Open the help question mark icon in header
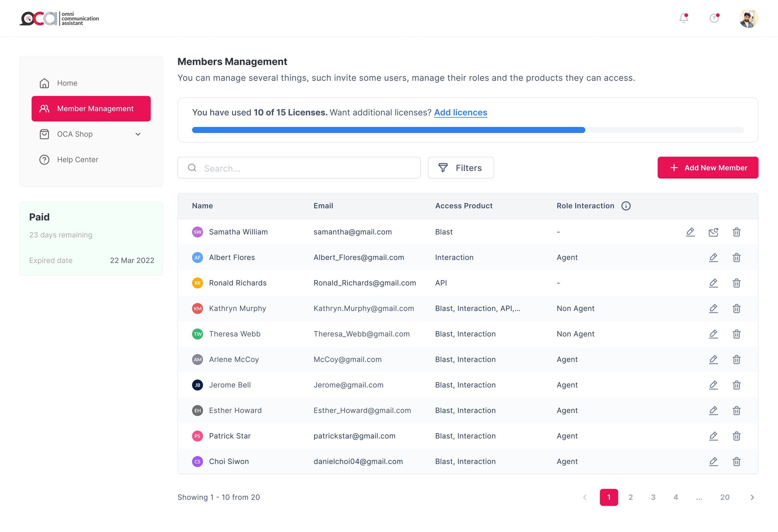Image resolution: width=778 pixels, height=532 pixels. 714,18
